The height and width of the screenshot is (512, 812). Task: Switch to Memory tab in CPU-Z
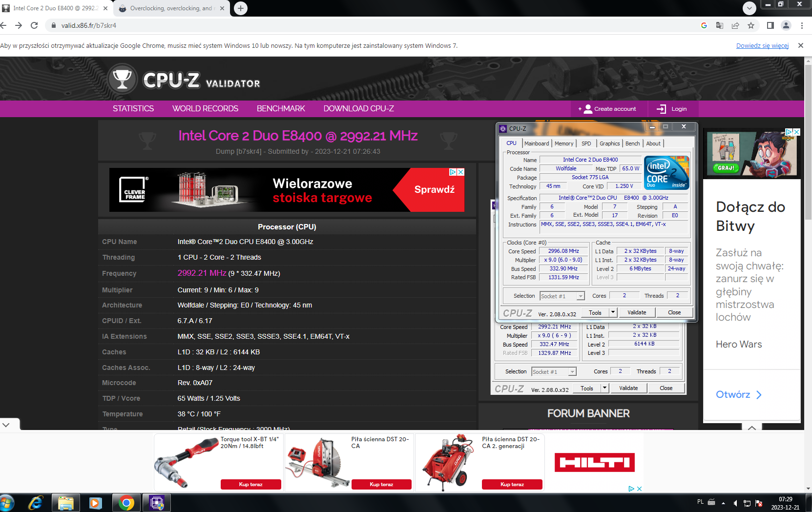point(564,143)
